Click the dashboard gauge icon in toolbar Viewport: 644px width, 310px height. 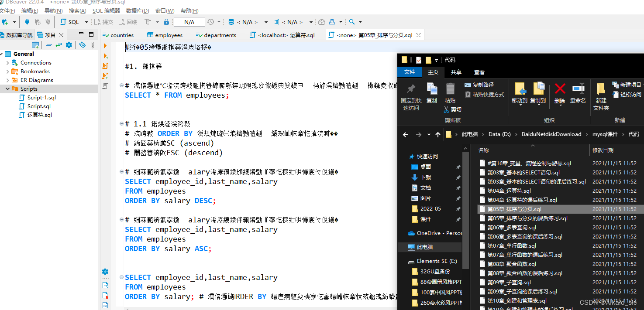(x=322, y=22)
